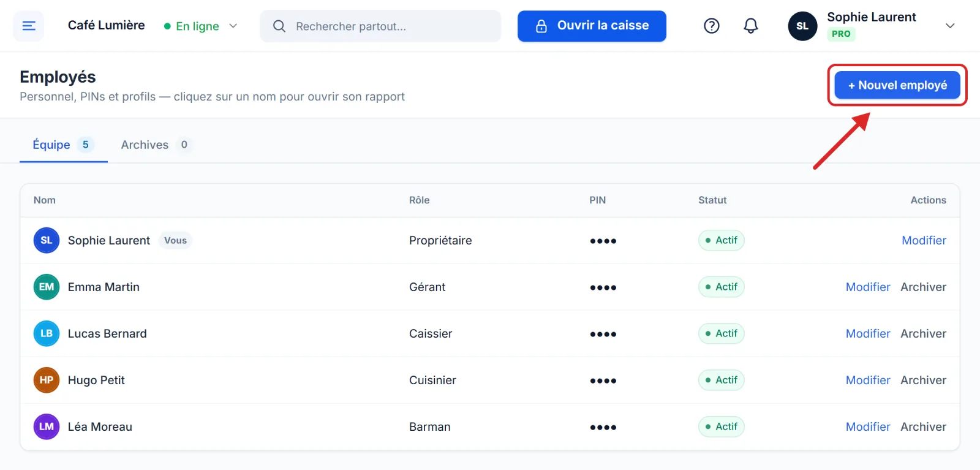
Task: Click Léa Moreau's LM avatar
Action: (x=47, y=426)
